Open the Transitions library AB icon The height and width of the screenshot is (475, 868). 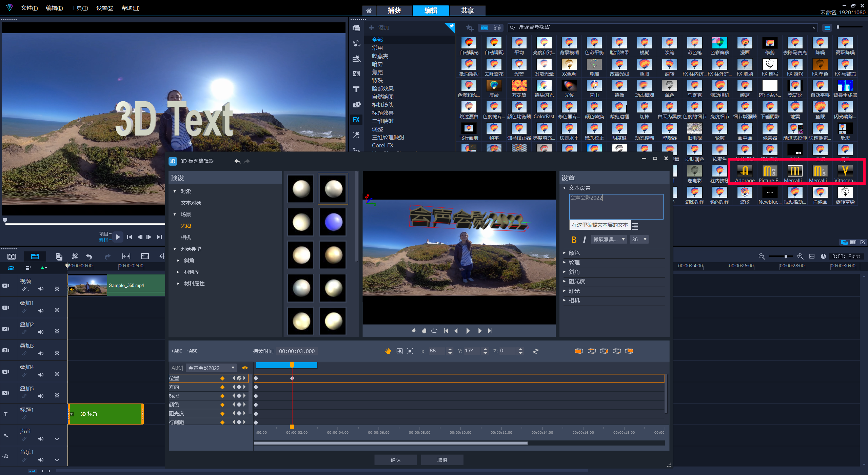pos(356,74)
